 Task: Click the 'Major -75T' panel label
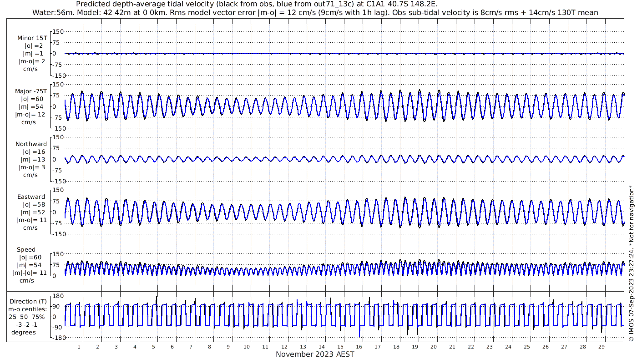coord(31,91)
